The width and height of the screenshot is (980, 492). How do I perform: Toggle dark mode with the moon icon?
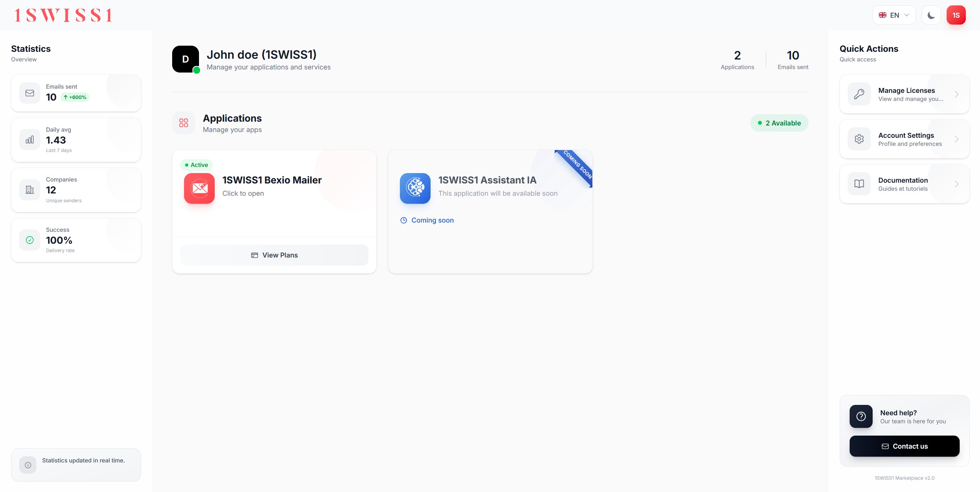coord(931,15)
